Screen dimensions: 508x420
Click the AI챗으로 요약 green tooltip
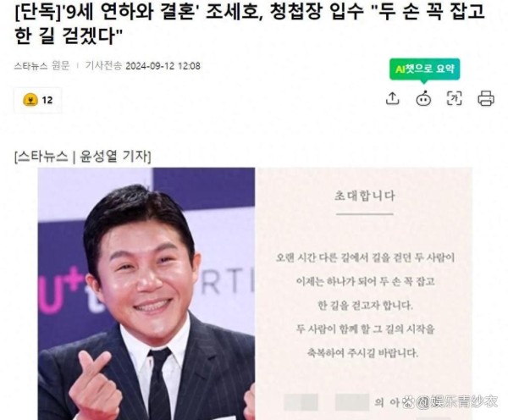pos(424,69)
